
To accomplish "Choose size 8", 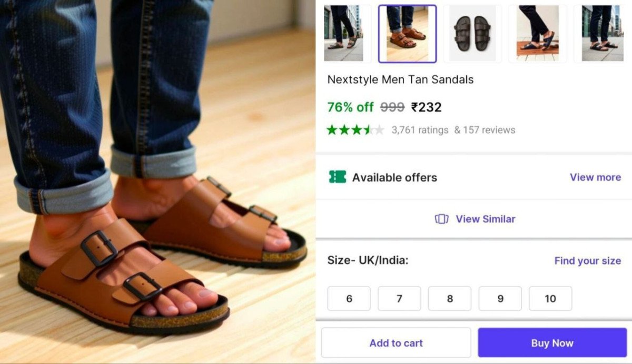I will [x=450, y=299].
